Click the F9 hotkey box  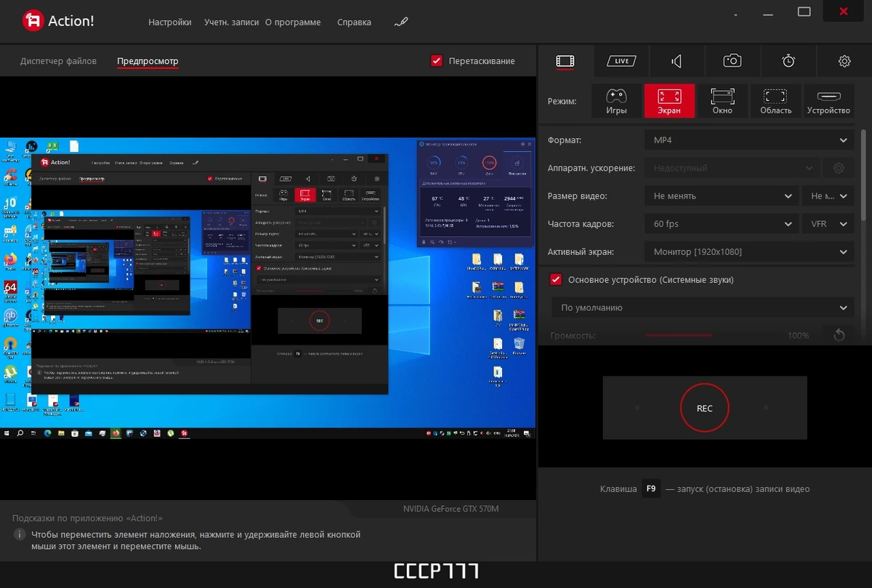pos(651,489)
